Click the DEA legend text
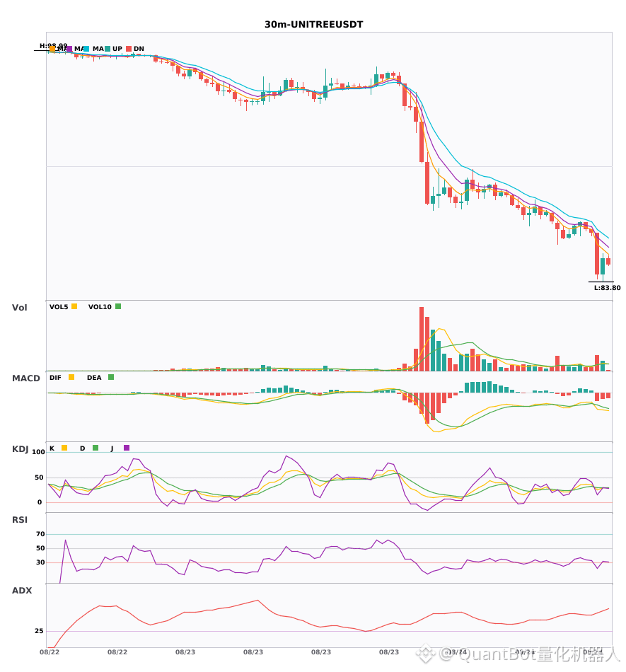Viewport: 626px width, 672px height. [x=94, y=378]
